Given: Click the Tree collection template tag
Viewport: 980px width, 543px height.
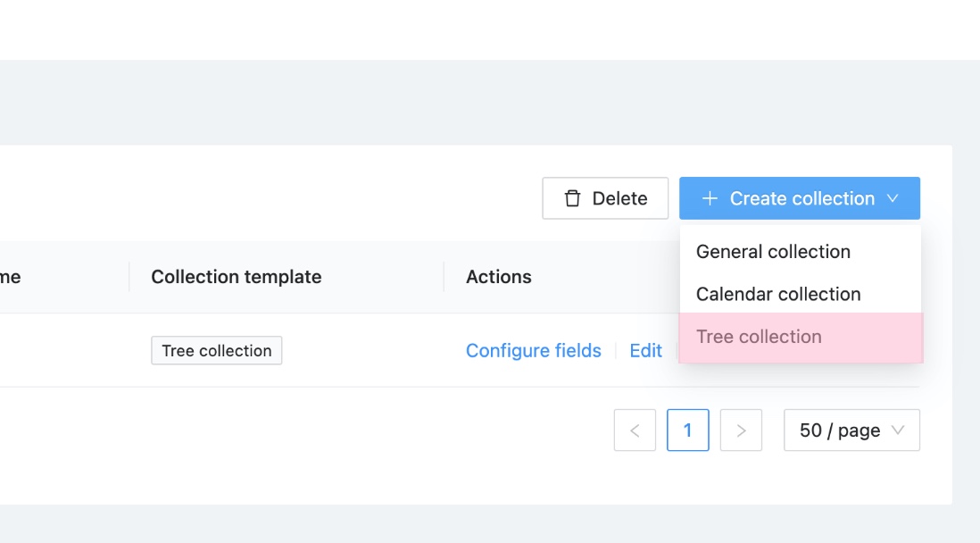Looking at the screenshot, I should coord(217,350).
